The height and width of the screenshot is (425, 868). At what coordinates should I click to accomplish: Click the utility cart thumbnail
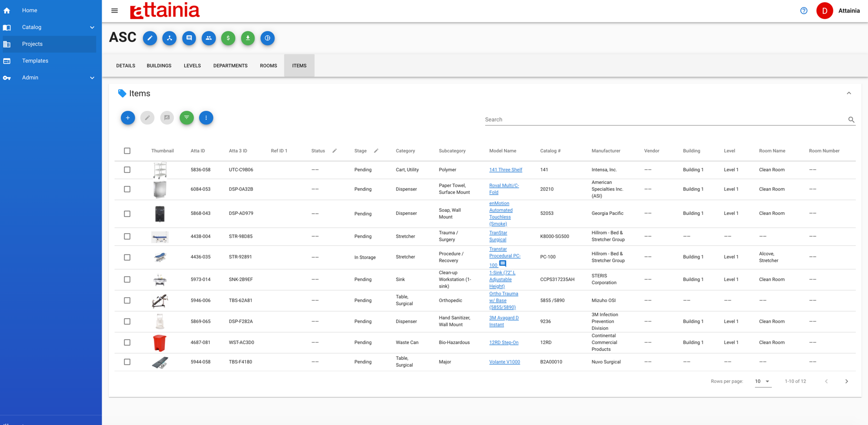point(160,170)
